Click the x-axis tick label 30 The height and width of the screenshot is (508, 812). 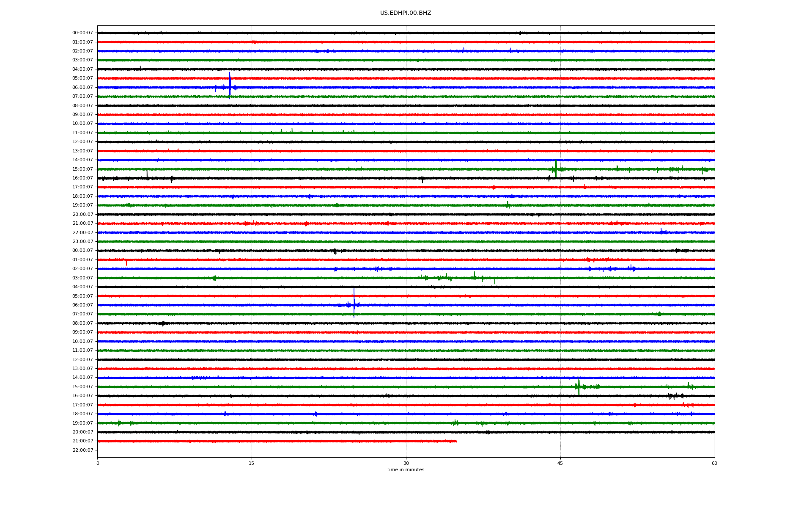click(406, 463)
